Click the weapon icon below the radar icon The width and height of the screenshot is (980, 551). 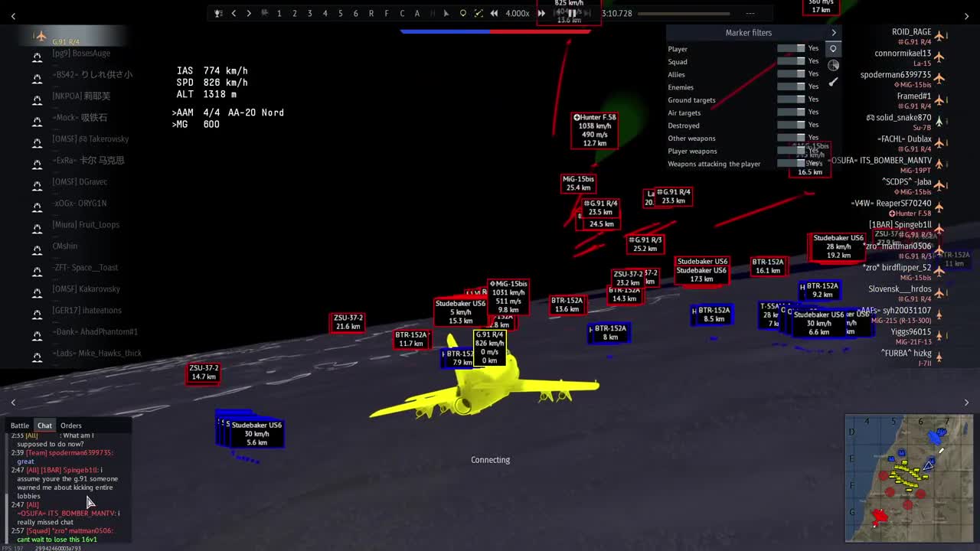tap(834, 82)
